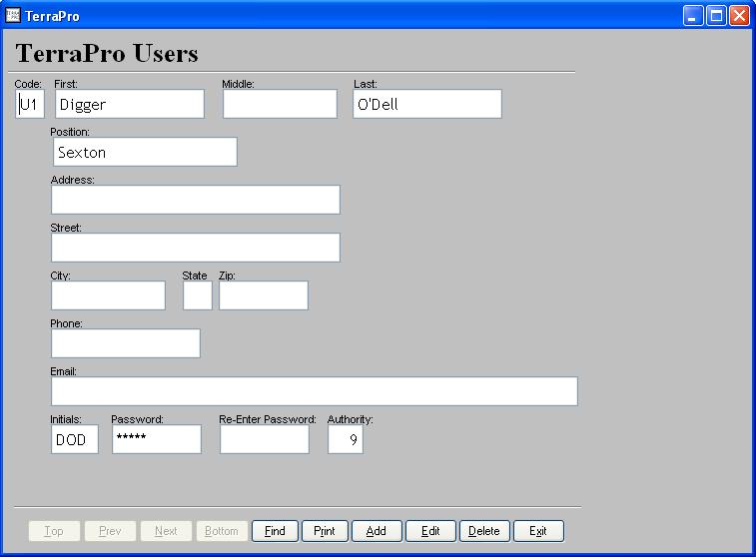The height and width of the screenshot is (557, 756).
Task: Click the Print button
Action: pyautogui.click(x=325, y=531)
